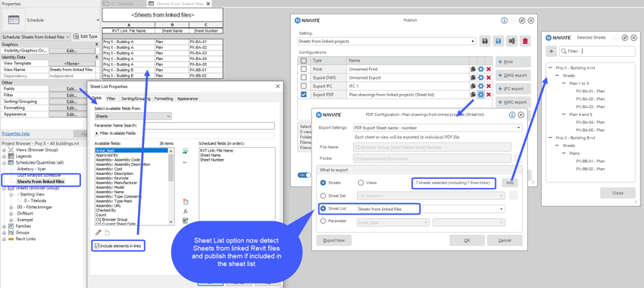
Task: Click the Schedule type icon in Properties
Action: tap(14, 20)
